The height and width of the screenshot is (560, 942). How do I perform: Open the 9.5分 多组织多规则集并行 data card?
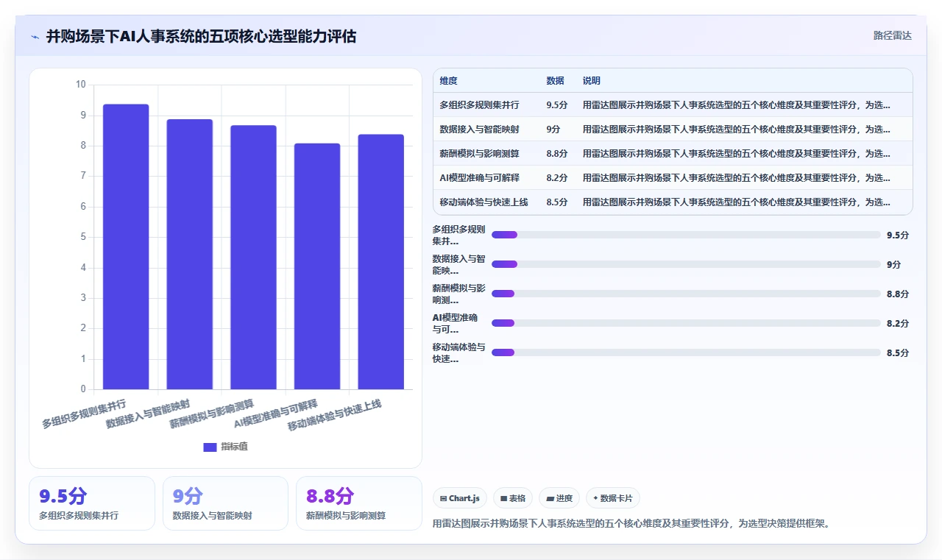tap(92, 503)
